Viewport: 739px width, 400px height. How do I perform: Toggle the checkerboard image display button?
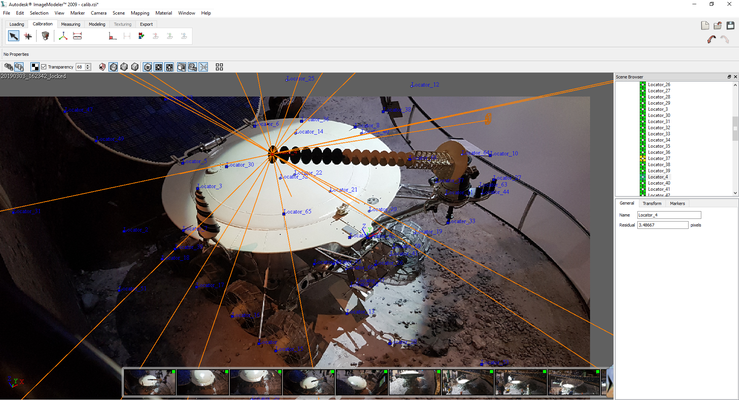coord(35,67)
